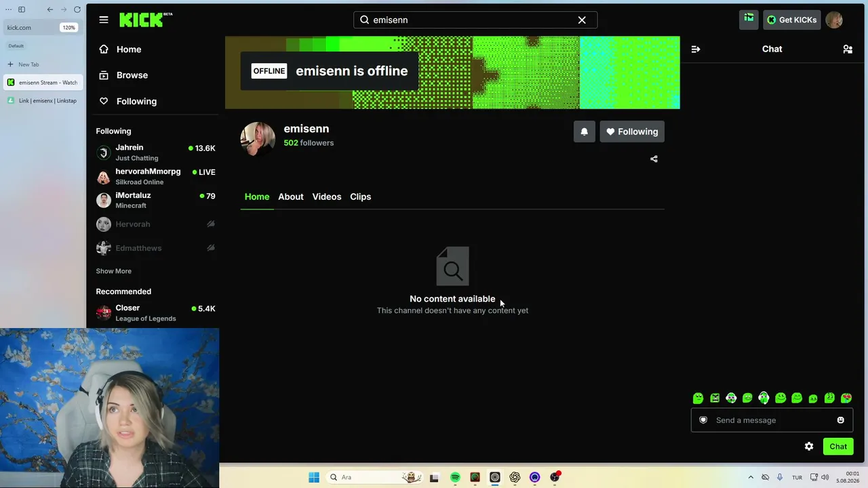Open the Kick hamburger sidebar menu
The image size is (868, 488).
coord(104,20)
